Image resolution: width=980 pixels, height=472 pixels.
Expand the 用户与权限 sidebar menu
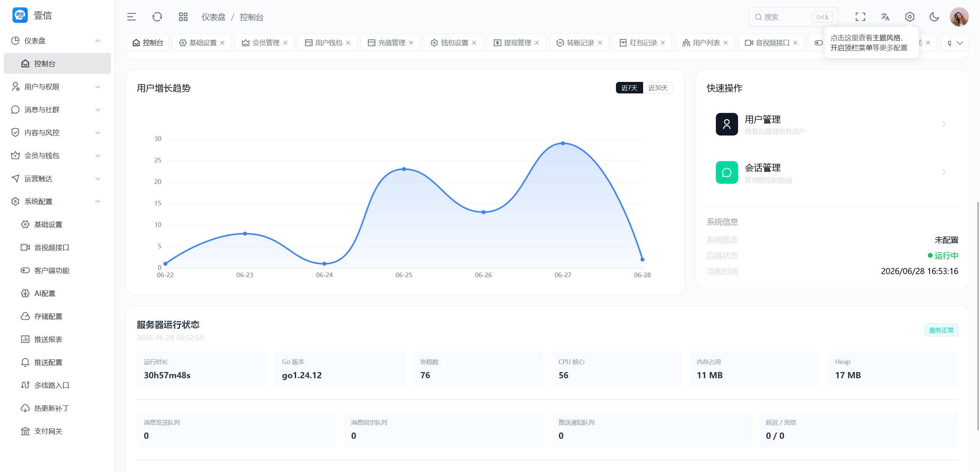[57, 87]
